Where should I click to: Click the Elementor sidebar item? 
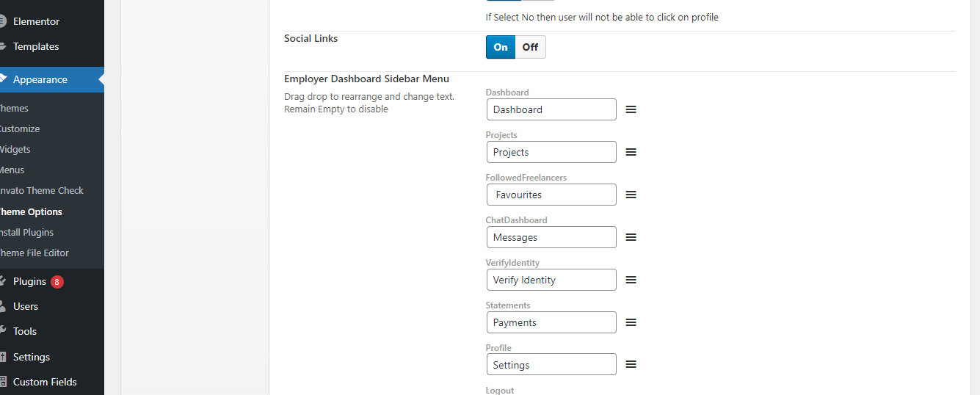tap(36, 21)
